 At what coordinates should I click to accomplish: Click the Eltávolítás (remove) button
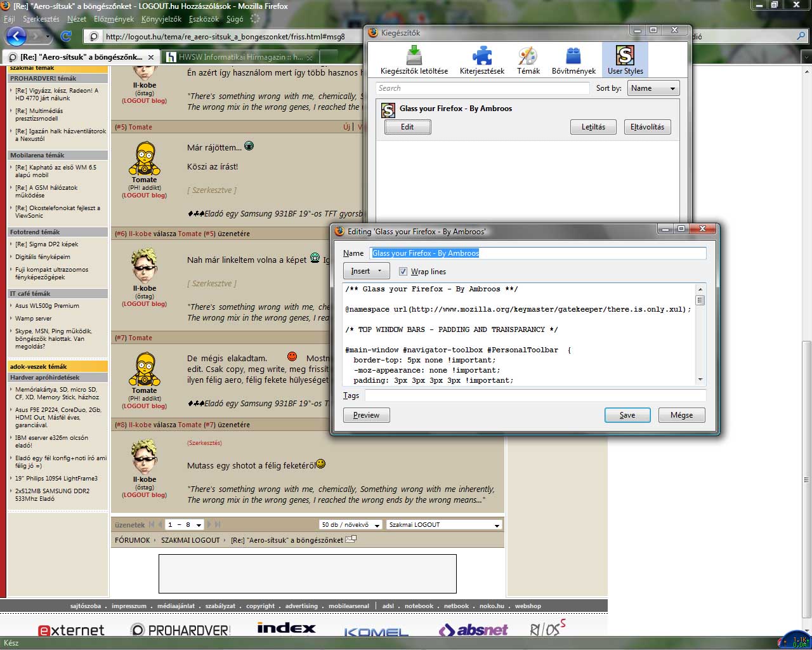point(647,127)
